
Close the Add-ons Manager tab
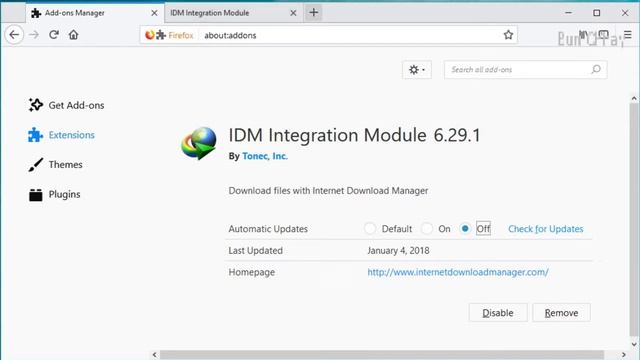154,13
